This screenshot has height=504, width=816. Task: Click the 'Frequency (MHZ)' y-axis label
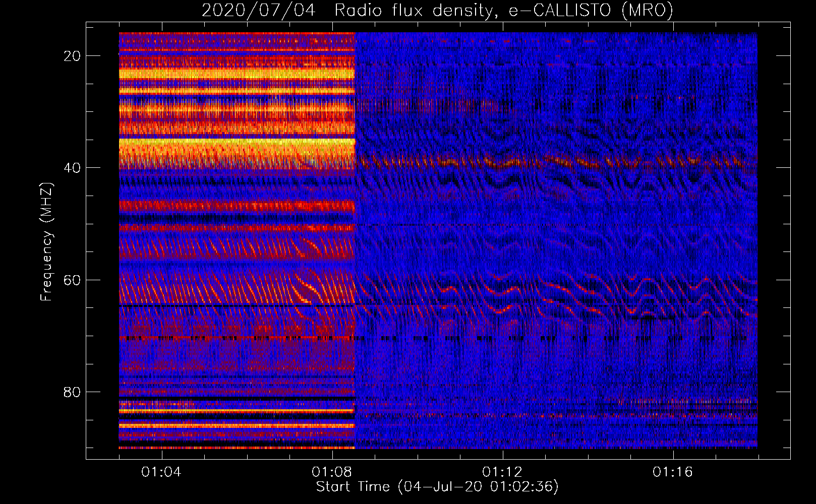click(x=46, y=242)
